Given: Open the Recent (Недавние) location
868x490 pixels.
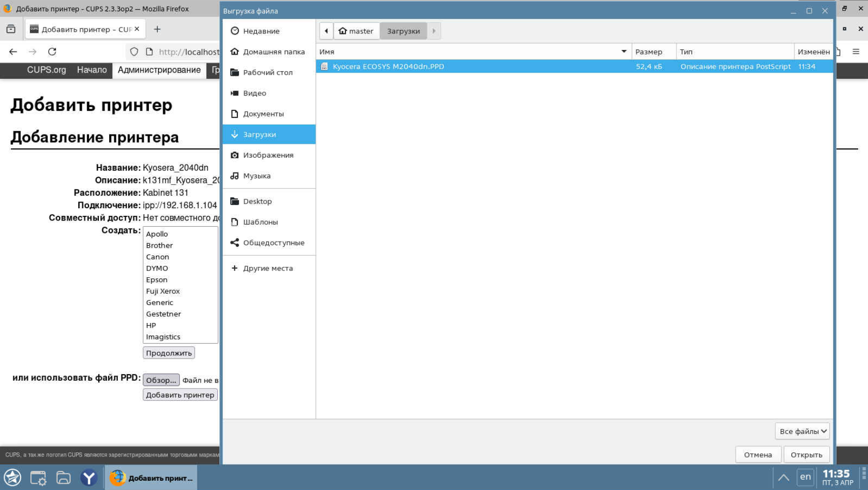Looking at the screenshot, I should [x=261, y=31].
